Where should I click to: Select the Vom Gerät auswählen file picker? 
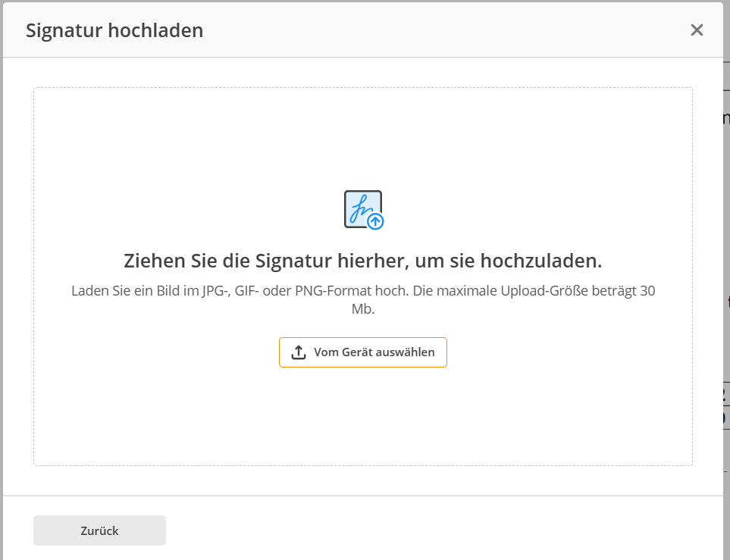(x=362, y=352)
